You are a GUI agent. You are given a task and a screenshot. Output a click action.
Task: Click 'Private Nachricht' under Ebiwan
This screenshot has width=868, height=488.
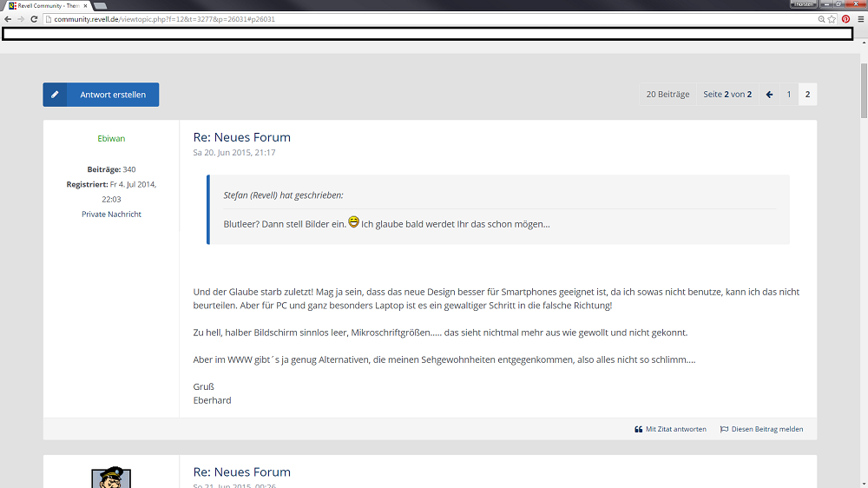(111, 214)
